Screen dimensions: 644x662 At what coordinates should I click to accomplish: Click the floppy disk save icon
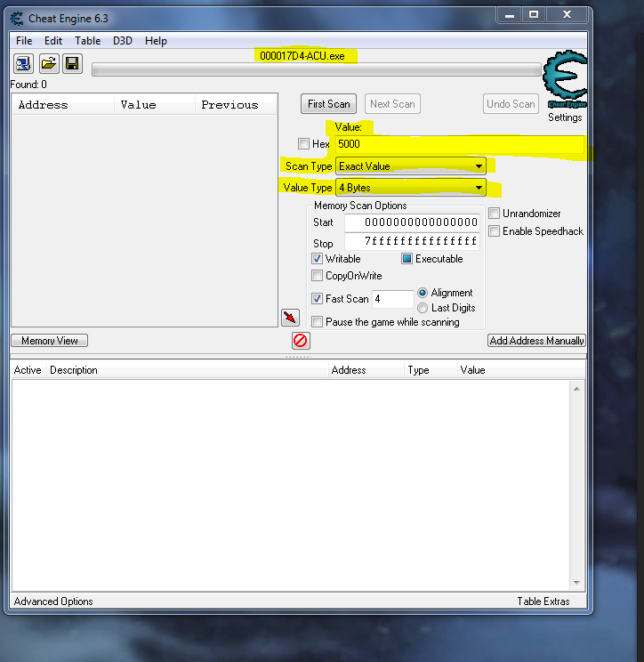(x=72, y=64)
